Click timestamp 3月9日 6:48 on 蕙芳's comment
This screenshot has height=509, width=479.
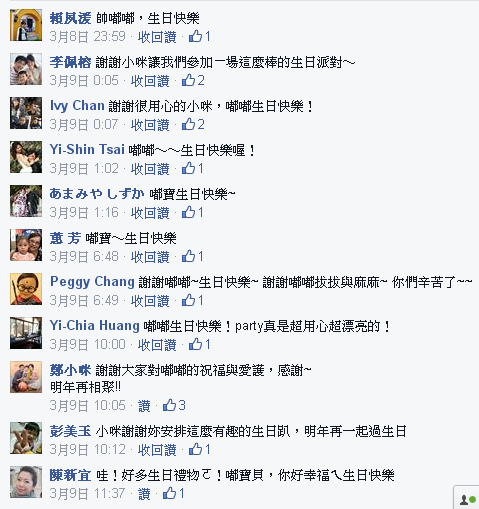click(84, 257)
